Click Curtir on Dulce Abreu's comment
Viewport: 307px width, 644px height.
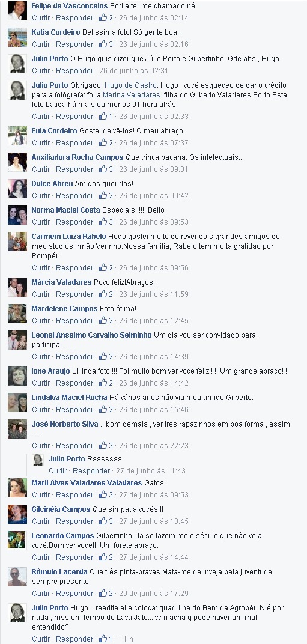[41, 195]
